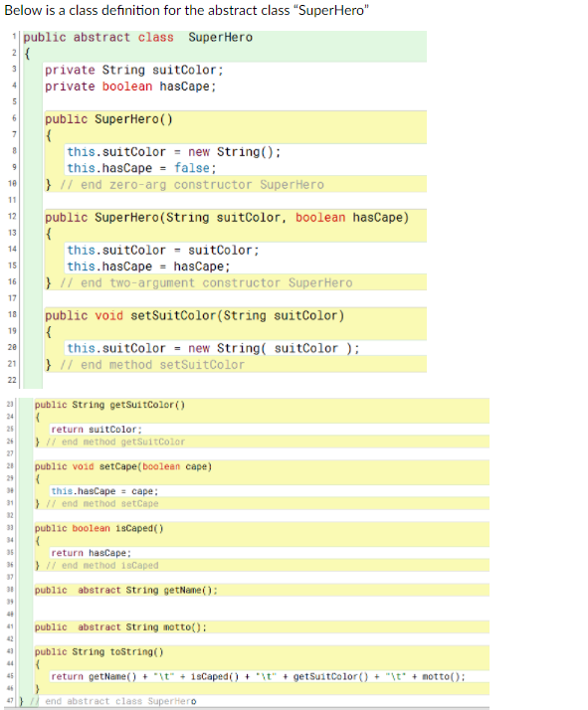Screen dimensions: 588x710
Task: Click the return statement in toString
Action: 259,676
